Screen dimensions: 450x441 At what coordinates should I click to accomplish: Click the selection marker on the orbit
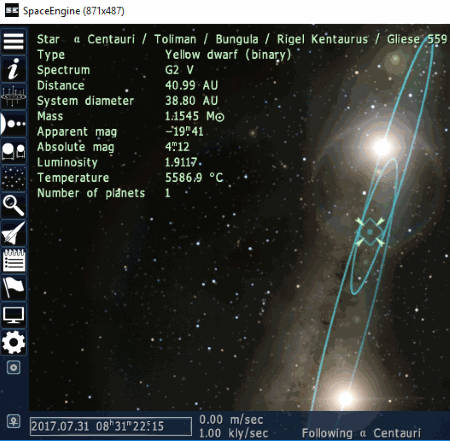370,232
